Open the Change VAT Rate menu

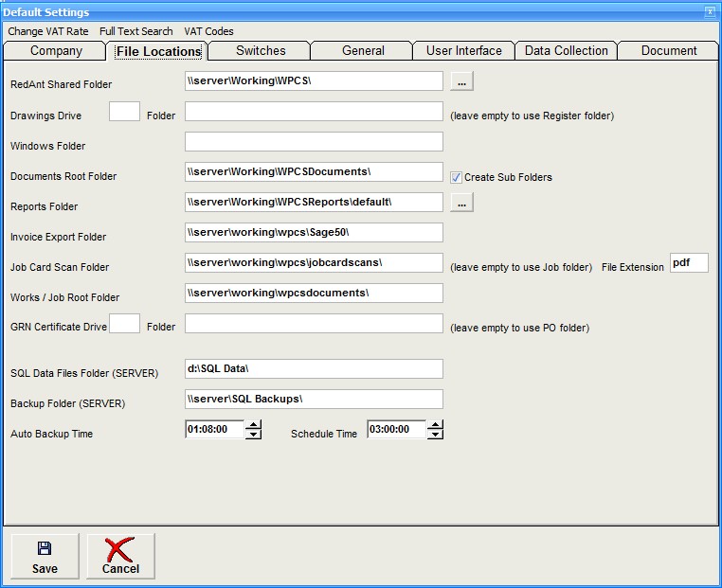(x=48, y=31)
